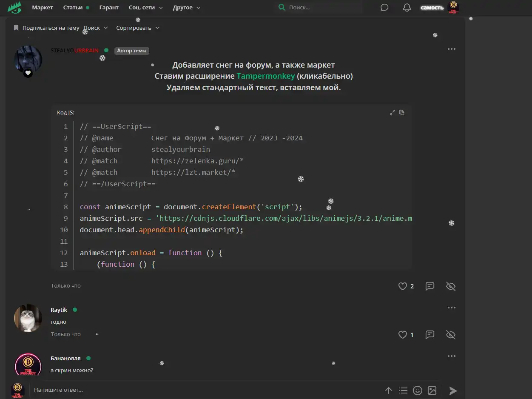Open the Маркет menu item
The width and height of the screenshot is (532, 399).
(x=43, y=8)
